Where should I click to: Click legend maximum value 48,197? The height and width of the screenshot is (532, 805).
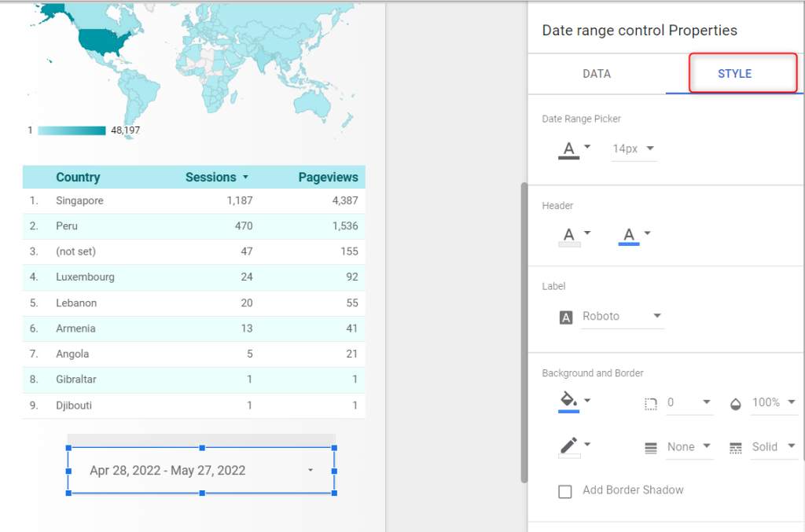click(x=125, y=130)
